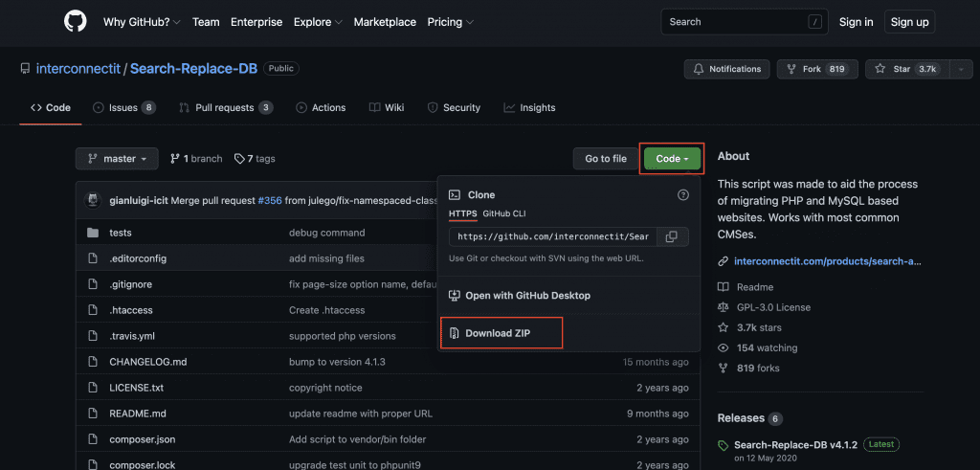Open the 'bump to version 4.1.3' commit message
The height and width of the screenshot is (470, 980).
[340, 362]
